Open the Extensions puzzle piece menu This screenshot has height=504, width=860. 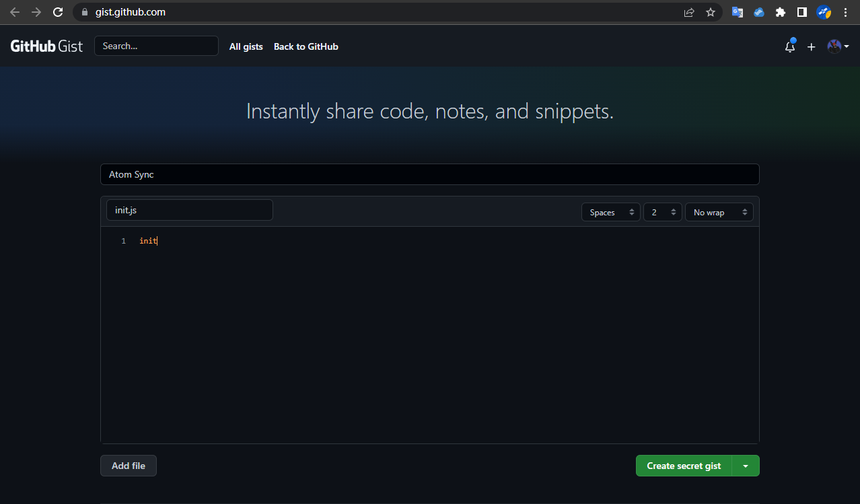click(x=781, y=12)
